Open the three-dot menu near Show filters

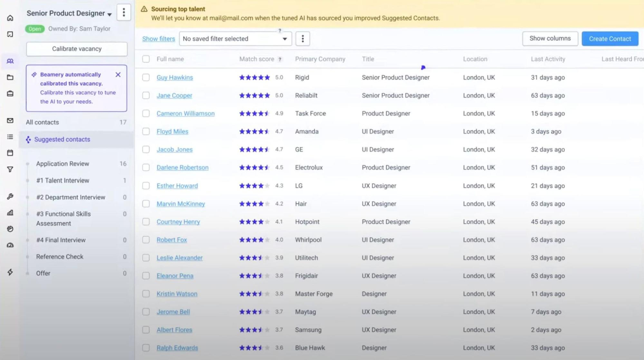point(302,38)
